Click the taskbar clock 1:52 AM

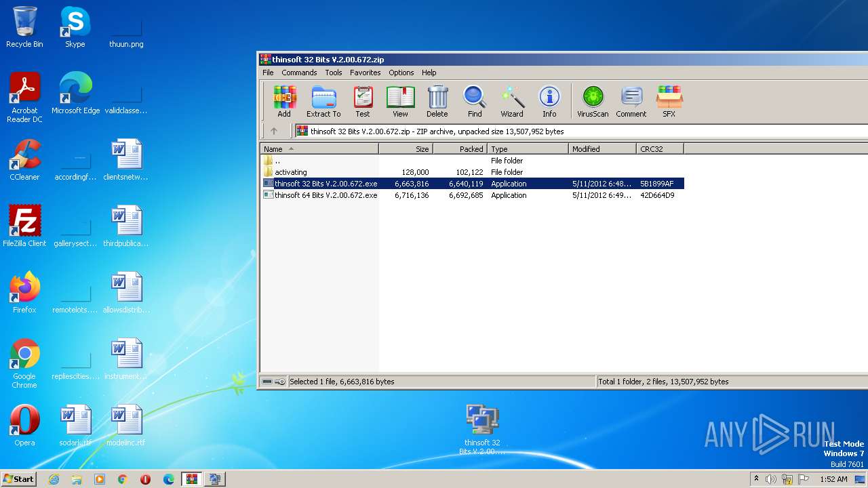(833, 479)
